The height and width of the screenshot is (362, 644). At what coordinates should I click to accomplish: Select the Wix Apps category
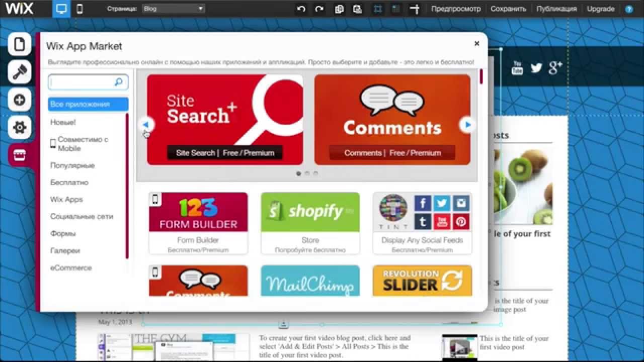[x=66, y=200]
